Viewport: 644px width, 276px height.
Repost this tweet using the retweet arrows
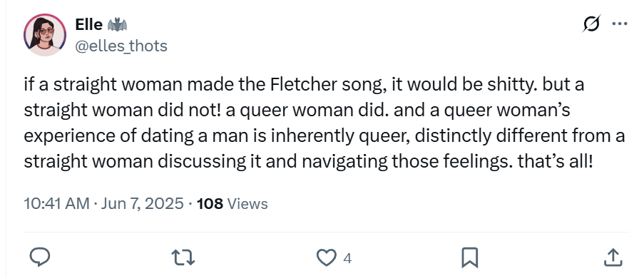tap(183, 257)
